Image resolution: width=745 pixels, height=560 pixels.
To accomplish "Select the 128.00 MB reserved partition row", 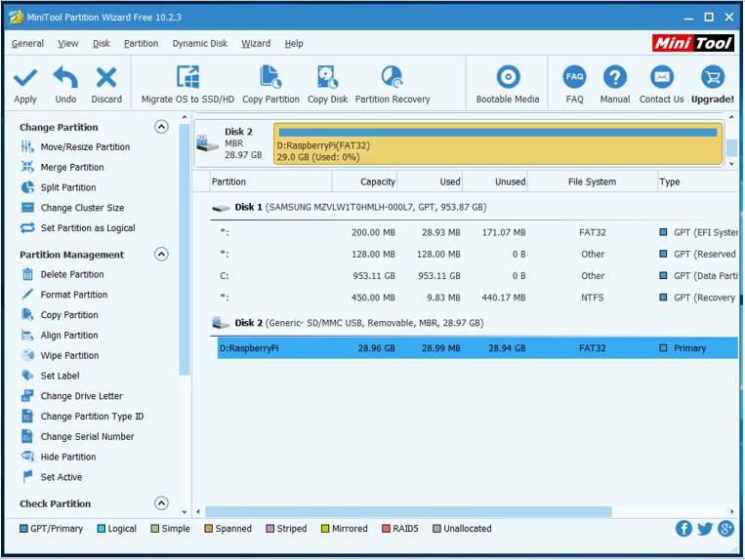I will [477, 255].
